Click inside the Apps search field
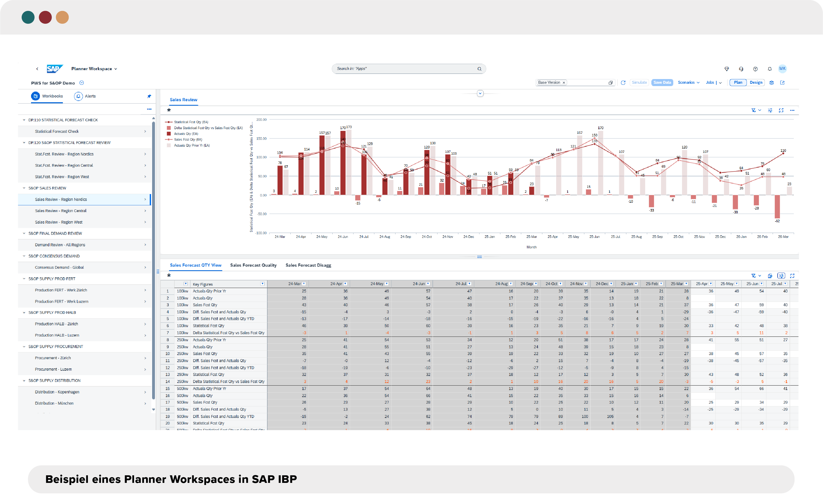Image resolution: width=823 pixels, height=504 pixels. point(407,69)
